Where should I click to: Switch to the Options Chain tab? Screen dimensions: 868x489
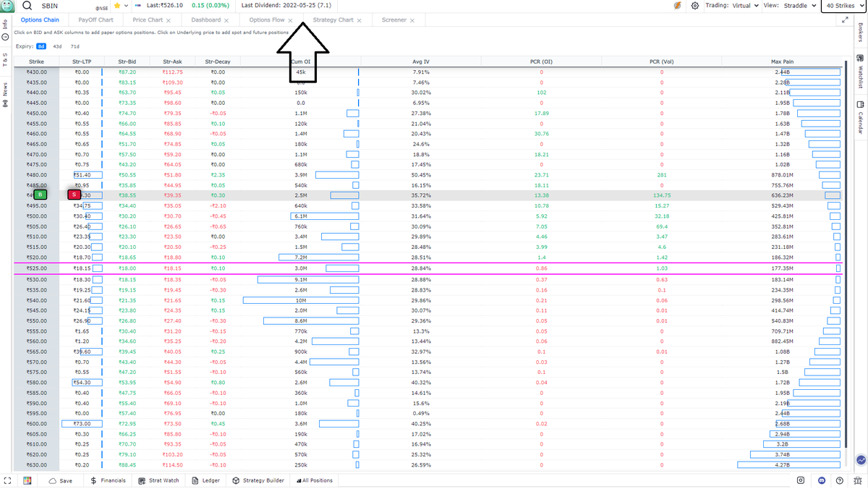point(40,20)
